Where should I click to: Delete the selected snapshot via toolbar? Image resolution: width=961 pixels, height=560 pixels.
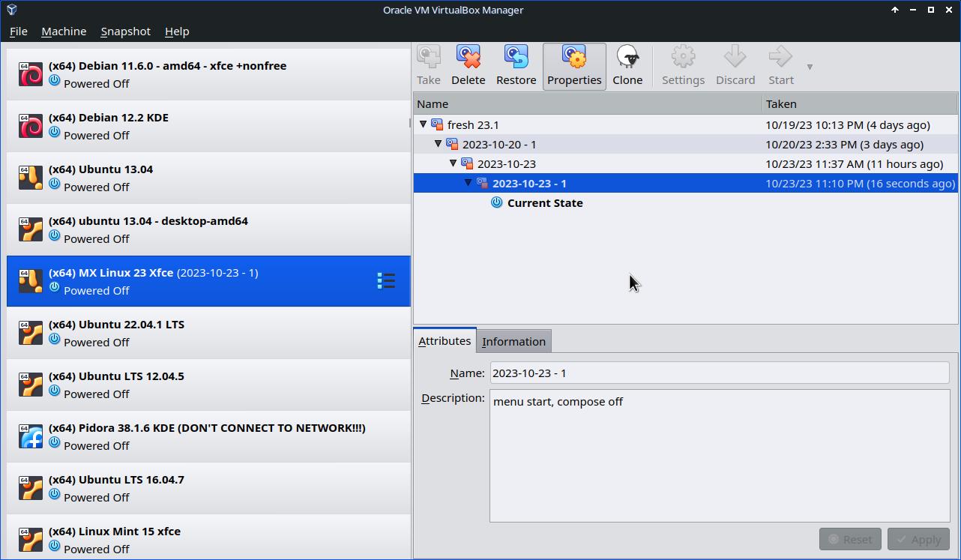click(469, 66)
